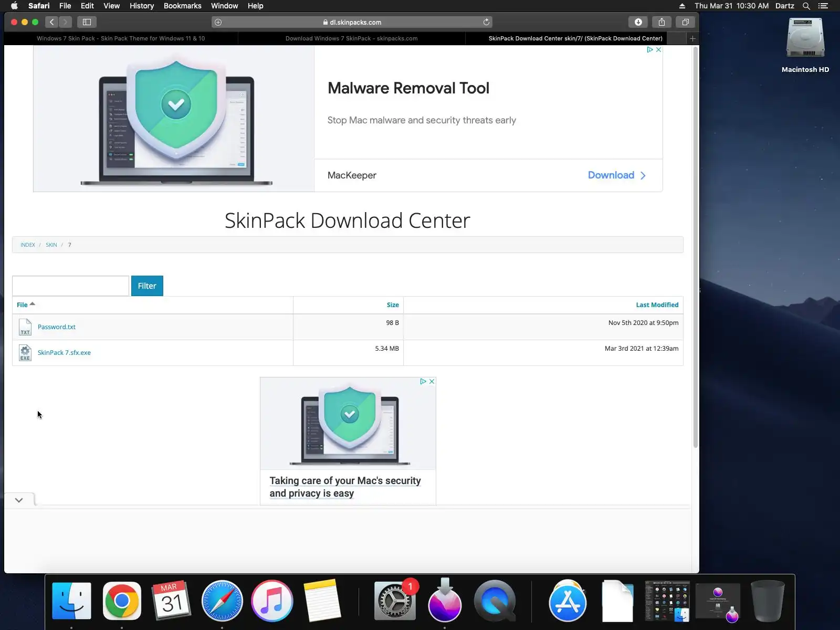Click the lower ad's laptop shield image
This screenshot has height=630, width=840.
348,424
